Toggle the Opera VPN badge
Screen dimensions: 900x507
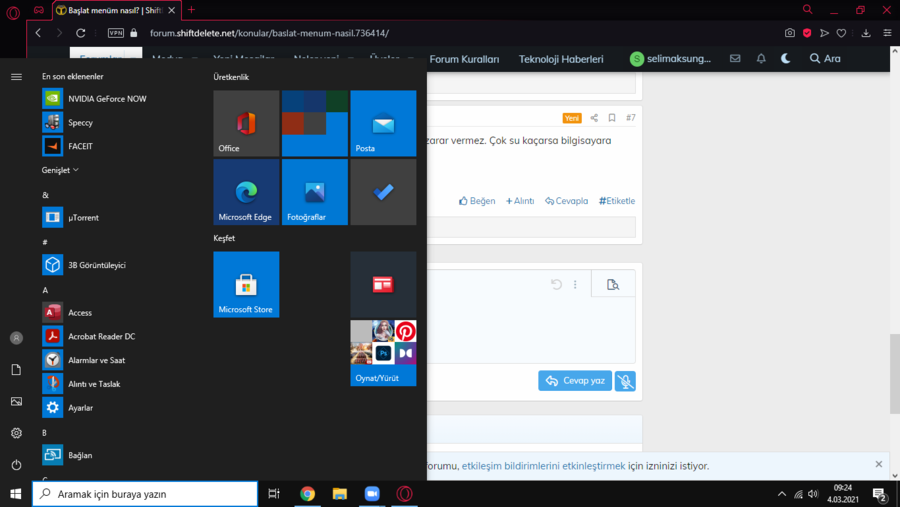(x=116, y=33)
